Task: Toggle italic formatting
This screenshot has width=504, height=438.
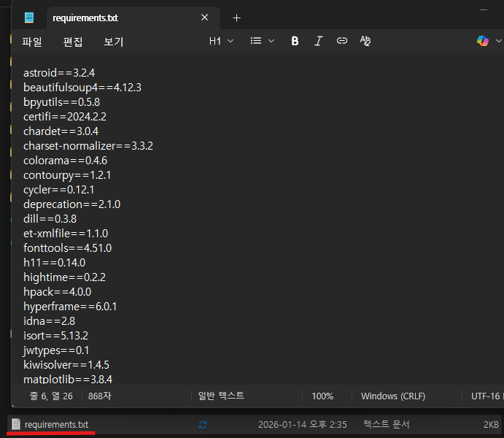Action: click(x=318, y=41)
